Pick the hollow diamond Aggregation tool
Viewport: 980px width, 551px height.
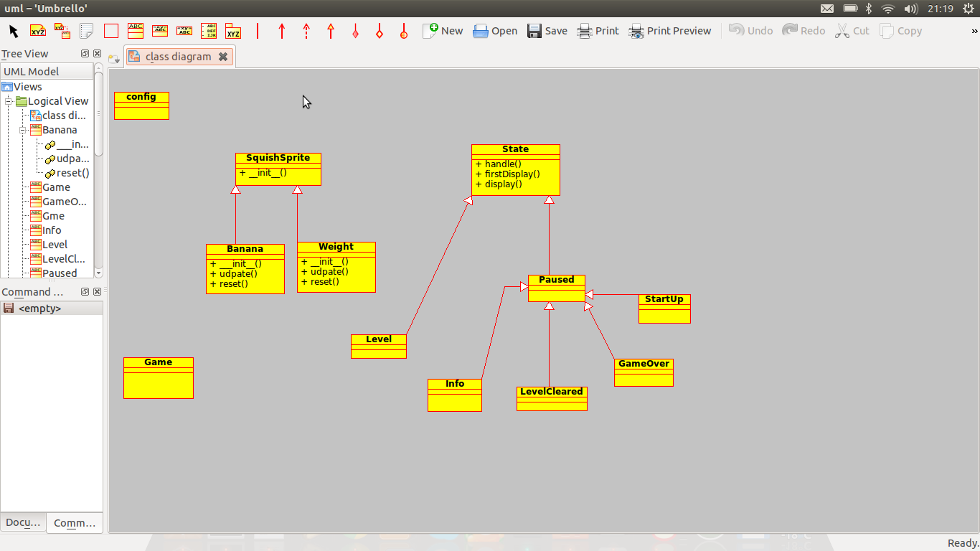[380, 31]
